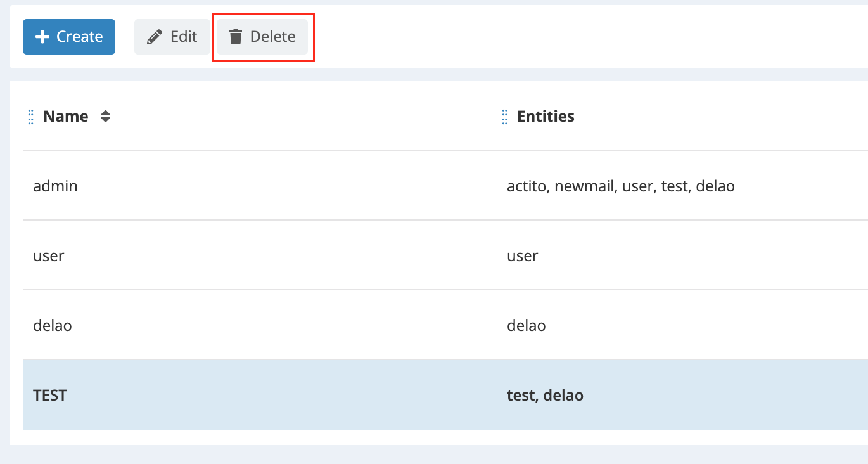Click the Create button
868x464 pixels.
click(x=69, y=37)
